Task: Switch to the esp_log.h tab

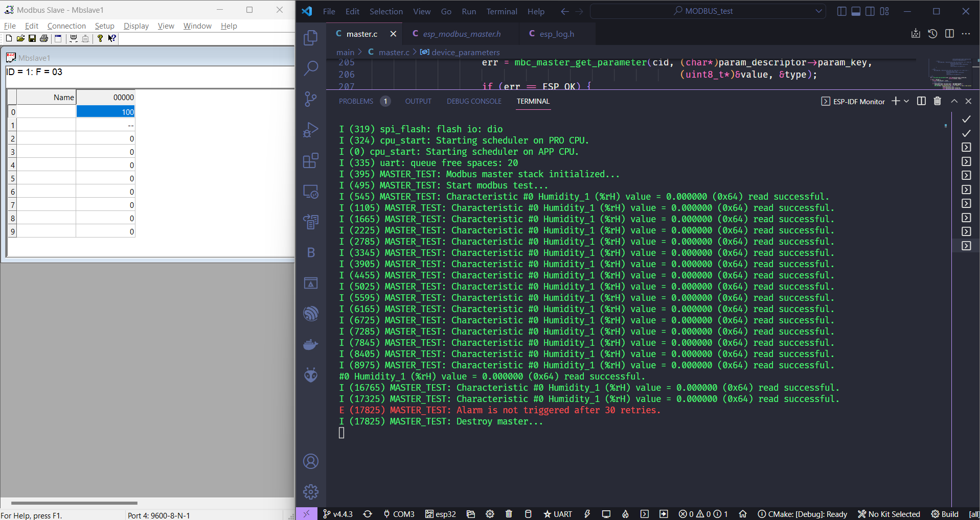Action: (556, 34)
